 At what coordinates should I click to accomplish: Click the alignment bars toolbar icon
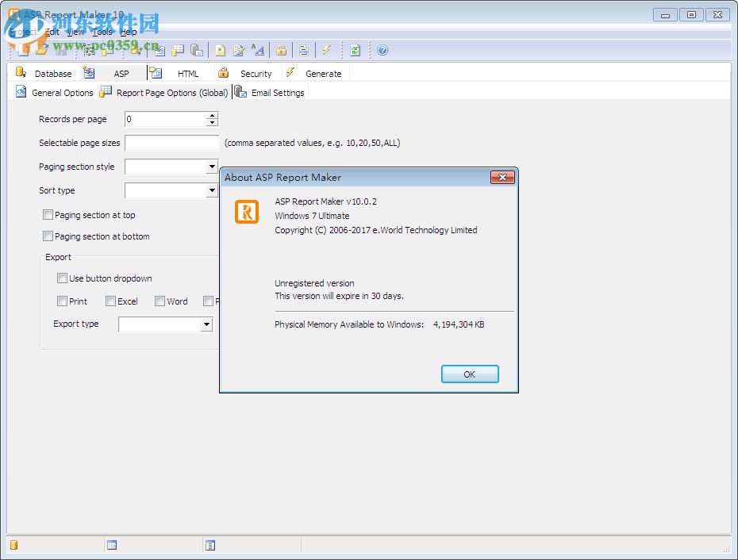point(304,50)
